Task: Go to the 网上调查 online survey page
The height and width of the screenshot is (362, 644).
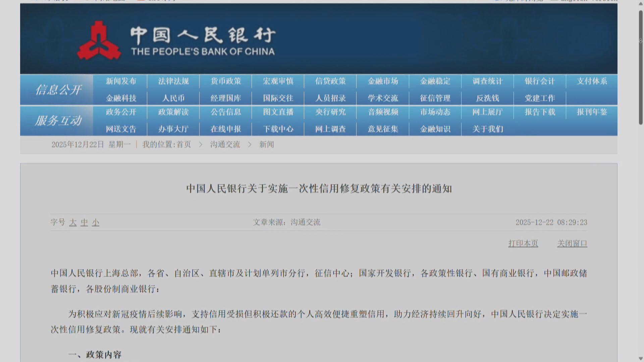Action: [330, 129]
